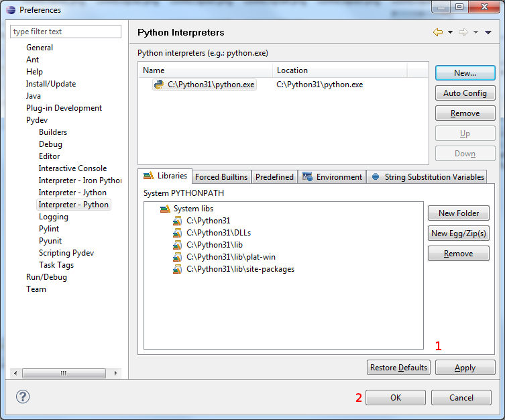Click the Python logo icon in interpreter row
Image resolution: width=505 pixels, height=420 pixels.
coord(158,85)
